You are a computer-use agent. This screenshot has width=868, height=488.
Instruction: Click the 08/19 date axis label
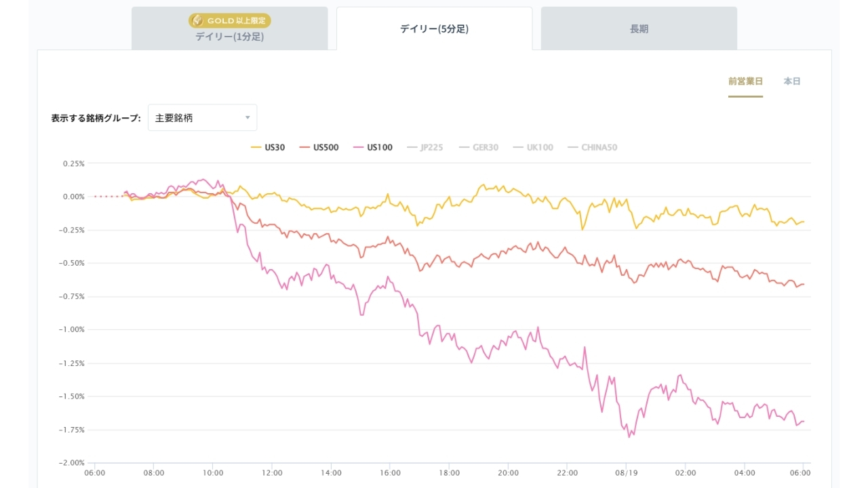pos(627,472)
